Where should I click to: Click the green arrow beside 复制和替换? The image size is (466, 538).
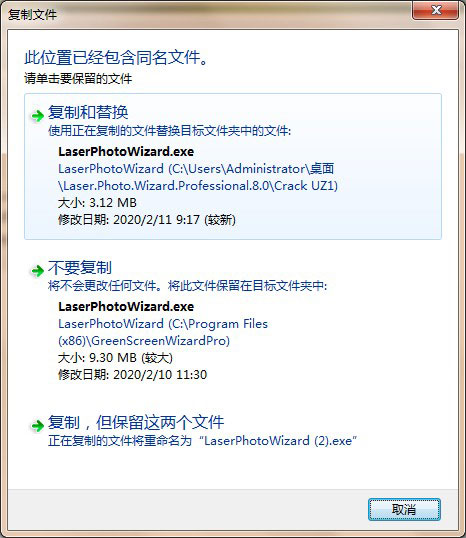37,116
